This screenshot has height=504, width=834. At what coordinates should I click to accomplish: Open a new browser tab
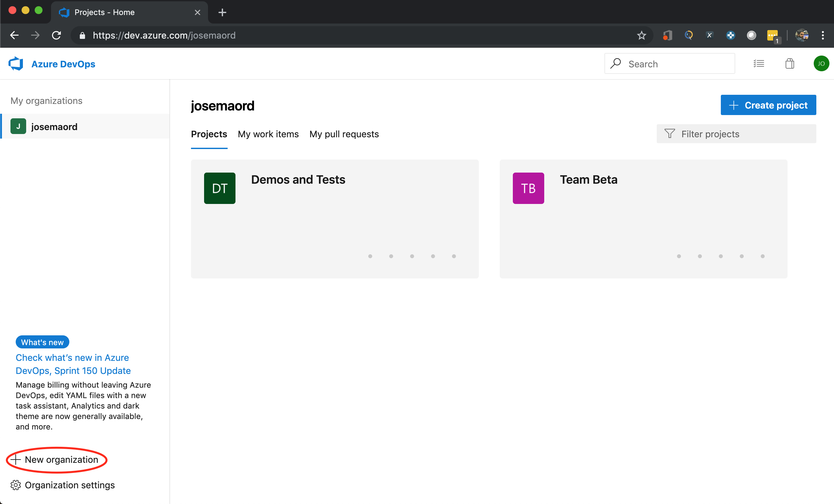pyautogui.click(x=222, y=12)
